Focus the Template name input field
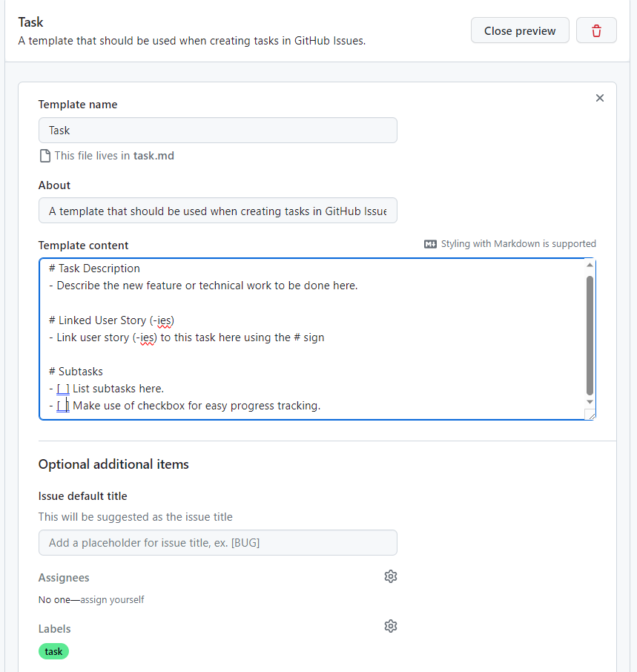637x672 pixels. point(217,131)
